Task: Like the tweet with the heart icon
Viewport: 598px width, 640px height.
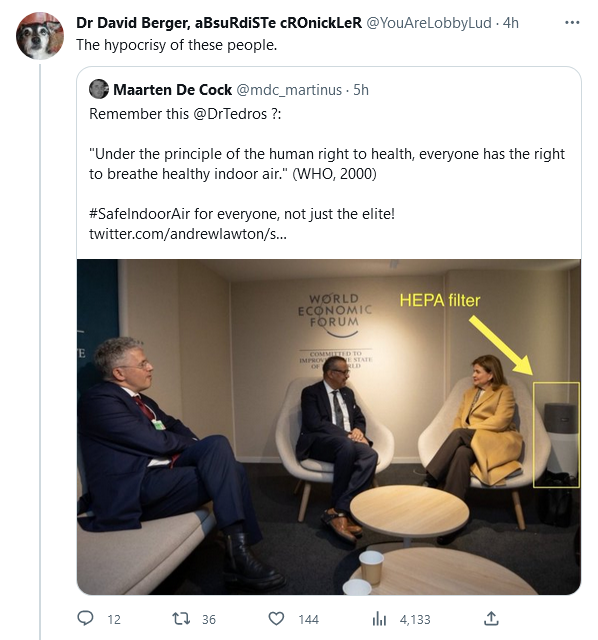Action: [276, 619]
